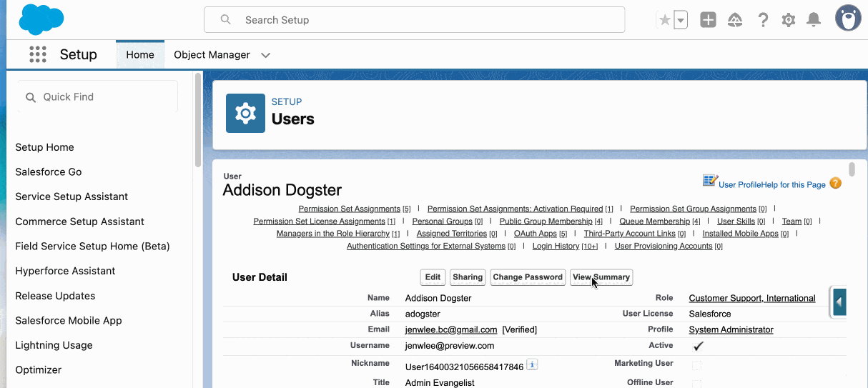The height and width of the screenshot is (388, 868).
Task: Open the Public Group Membership link
Action: (x=546, y=222)
